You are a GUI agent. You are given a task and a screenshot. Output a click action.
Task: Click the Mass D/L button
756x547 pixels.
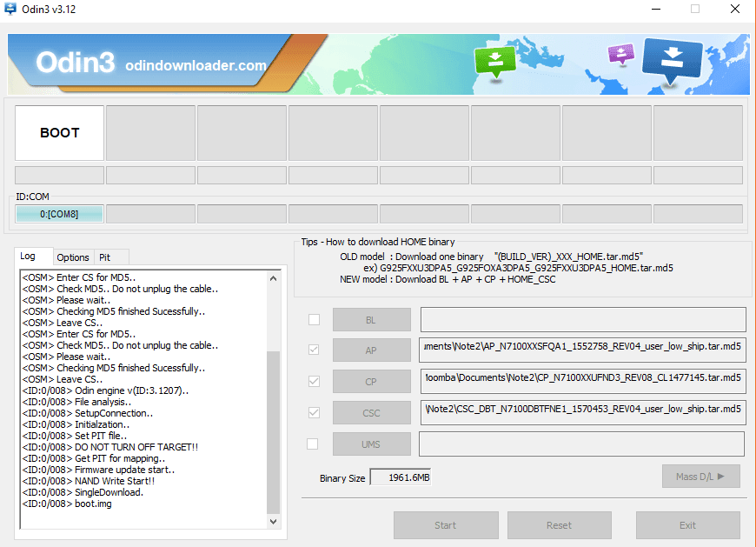coord(701,477)
